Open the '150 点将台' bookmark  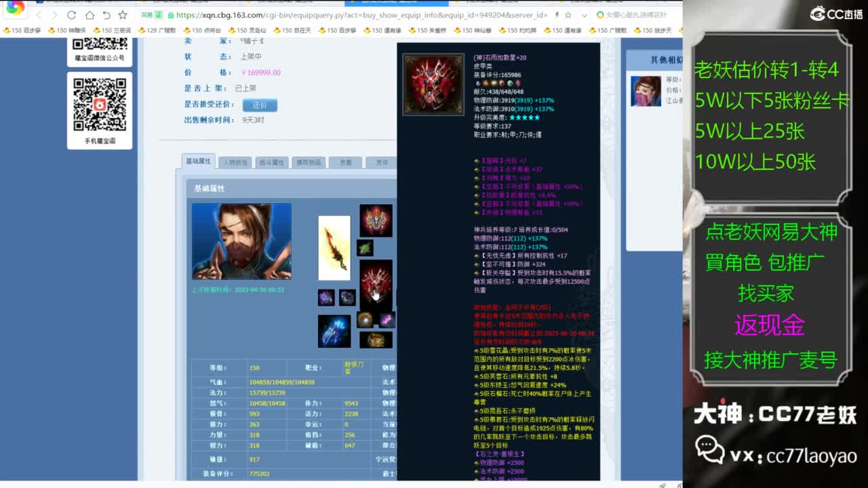coord(202,30)
